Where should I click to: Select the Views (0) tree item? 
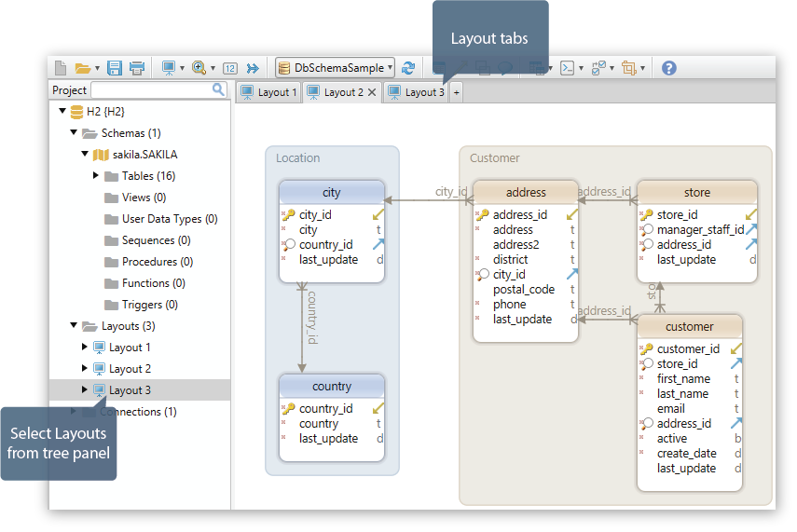[144, 198]
